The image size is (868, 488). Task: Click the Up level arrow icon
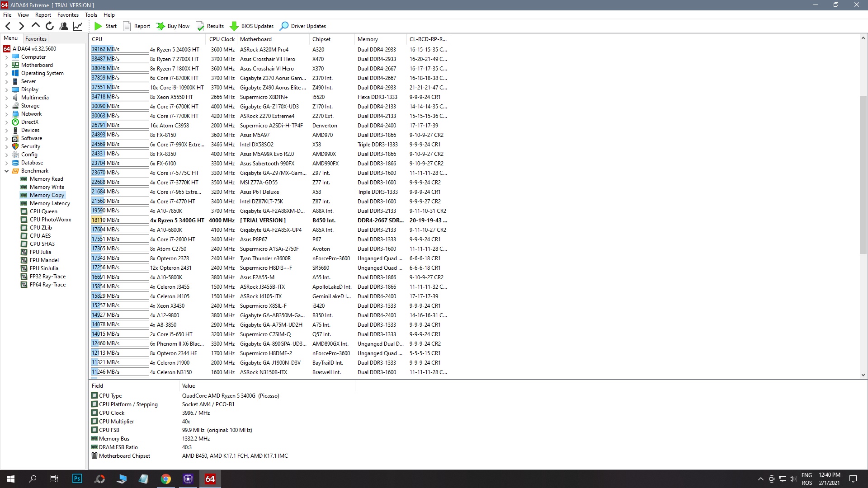pyautogui.click(x=36, y=26)
